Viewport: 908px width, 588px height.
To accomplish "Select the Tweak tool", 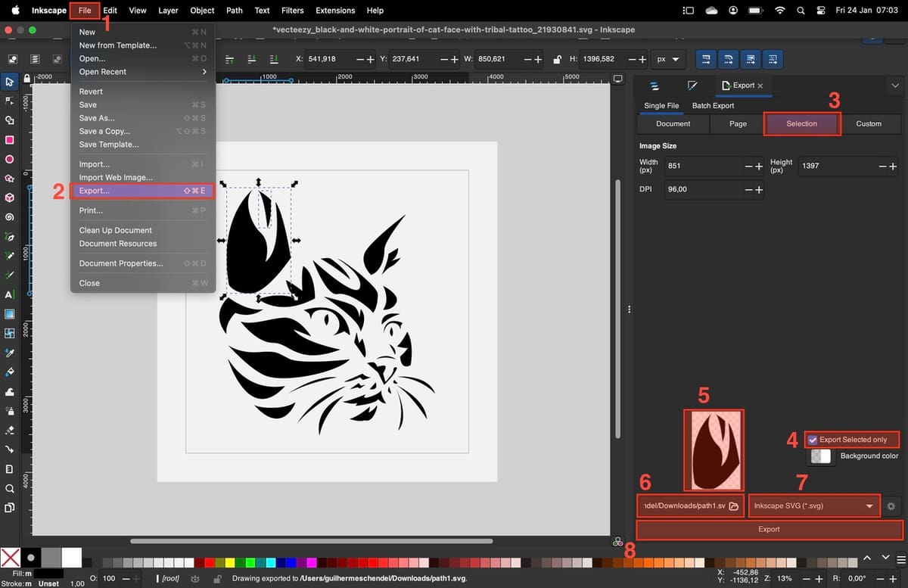I will tap(9, 391).
